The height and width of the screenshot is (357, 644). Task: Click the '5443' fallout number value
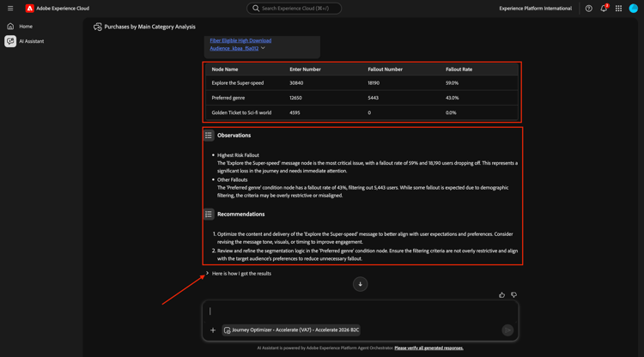point(373,98)
